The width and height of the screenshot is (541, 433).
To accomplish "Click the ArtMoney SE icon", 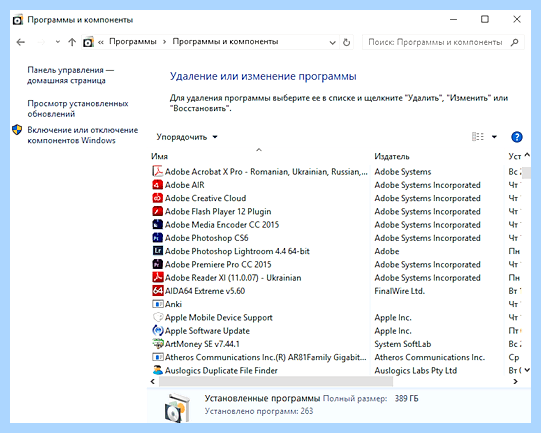I will [158, 344].
